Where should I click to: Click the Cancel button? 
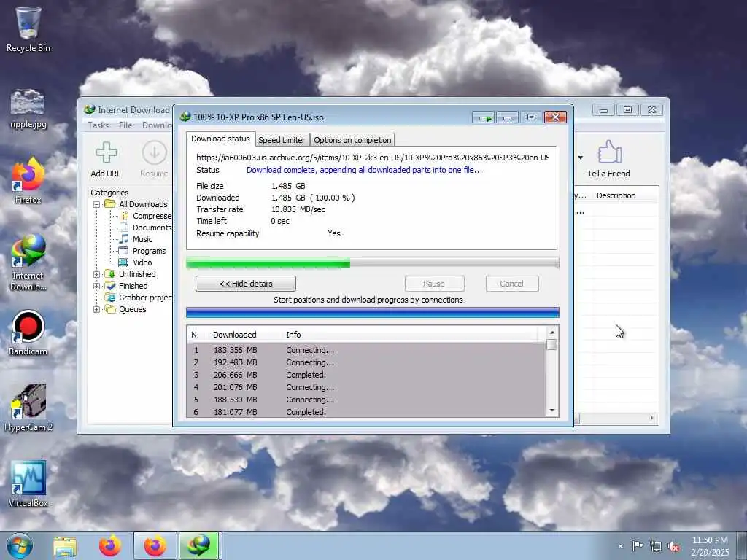(x=511, y=284)
